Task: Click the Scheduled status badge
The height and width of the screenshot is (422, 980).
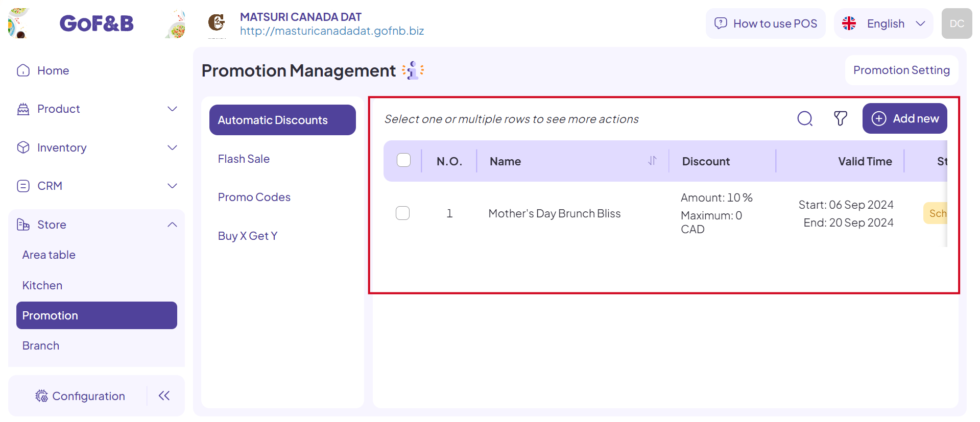Action: pyautogui.click(x=936, y=213)
